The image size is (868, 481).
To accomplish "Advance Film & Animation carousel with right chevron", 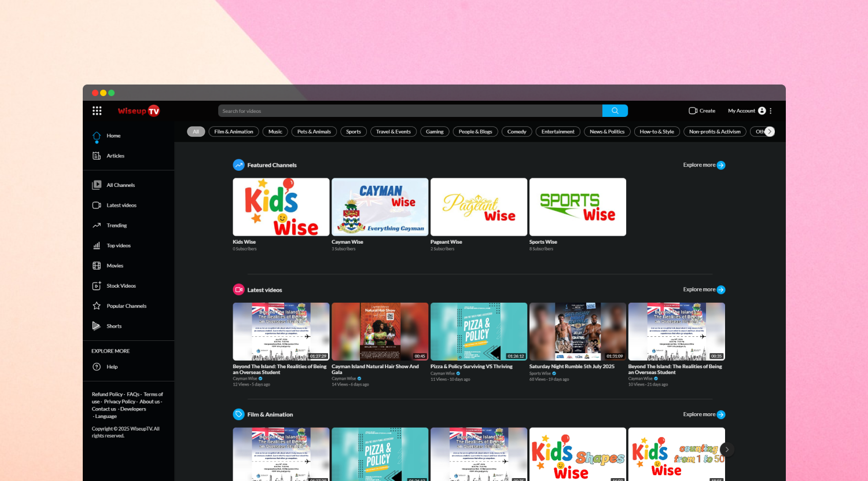I will 727,449.
